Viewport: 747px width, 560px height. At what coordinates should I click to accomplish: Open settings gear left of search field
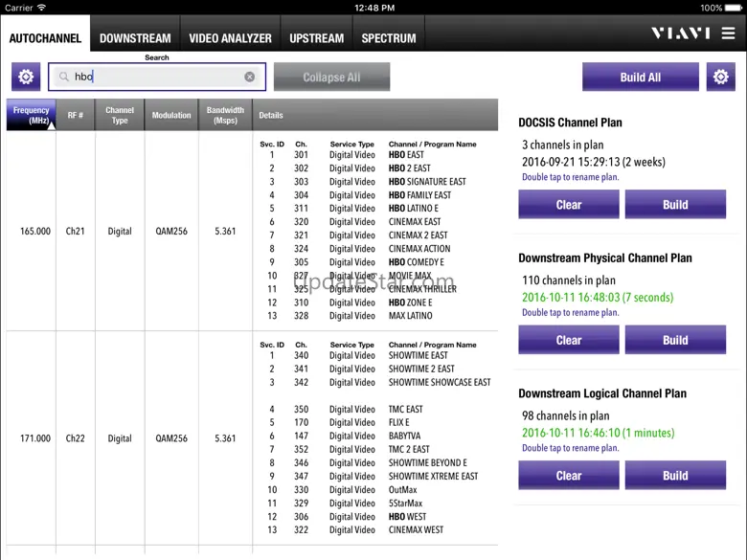pyautogui.click(x=26, y=77)
